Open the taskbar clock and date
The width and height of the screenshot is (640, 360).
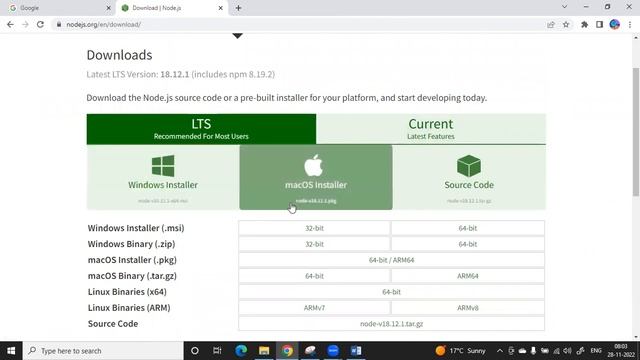coord(621,351)
